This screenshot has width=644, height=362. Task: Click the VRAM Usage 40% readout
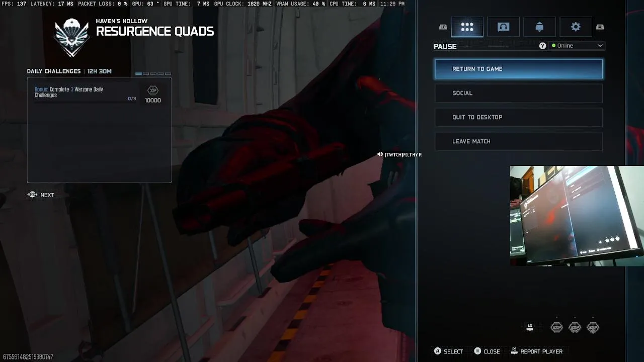301,4
